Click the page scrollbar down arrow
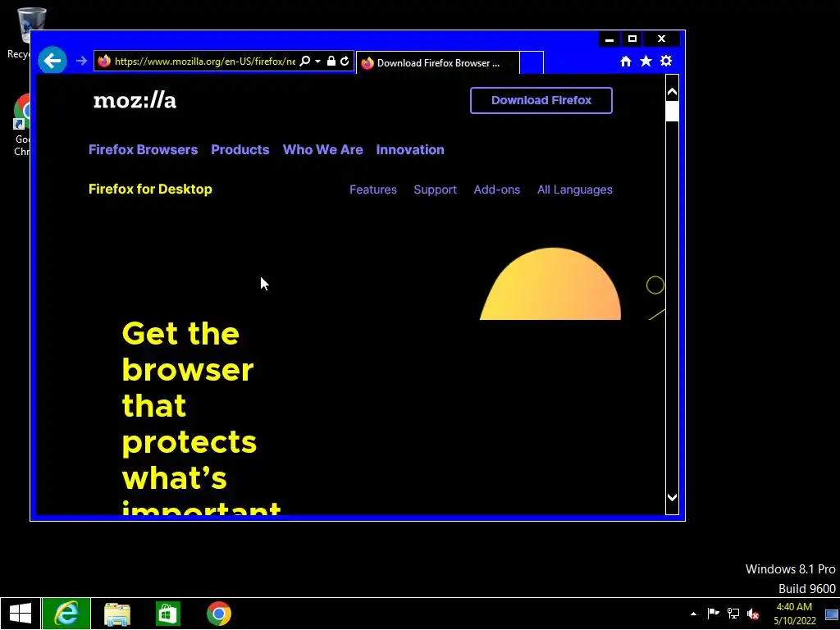Screen dimensions: 840x630 tap(672, 498)
